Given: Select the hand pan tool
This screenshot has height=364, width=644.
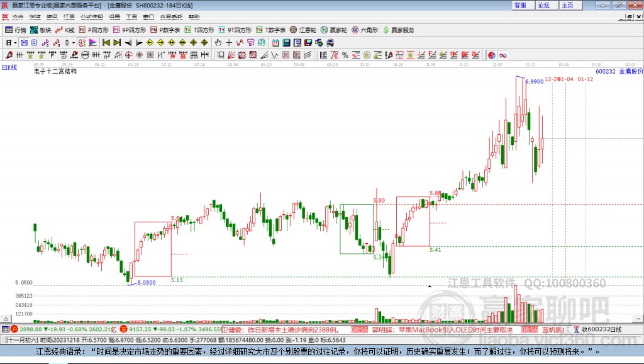Looking at the screenshot, I should tap(218, 43).
